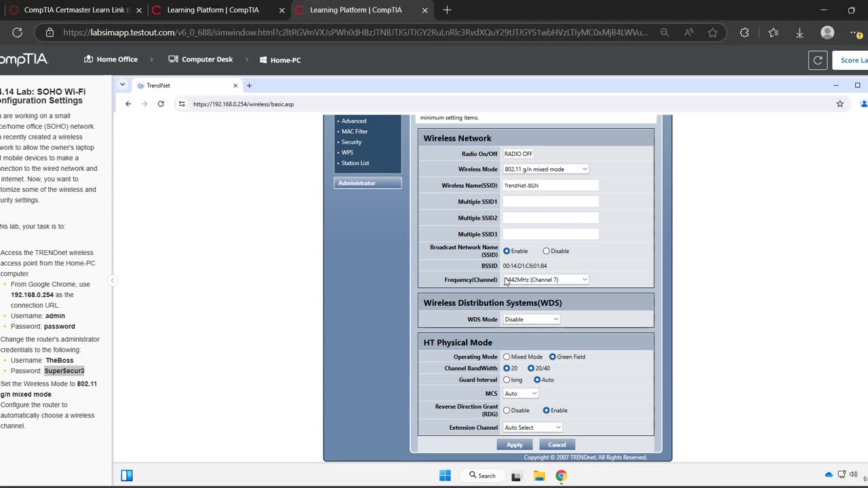Screen dimensions: 868x488
Task: Open browser extensions puzzle icon
Action: pos(745,33)
